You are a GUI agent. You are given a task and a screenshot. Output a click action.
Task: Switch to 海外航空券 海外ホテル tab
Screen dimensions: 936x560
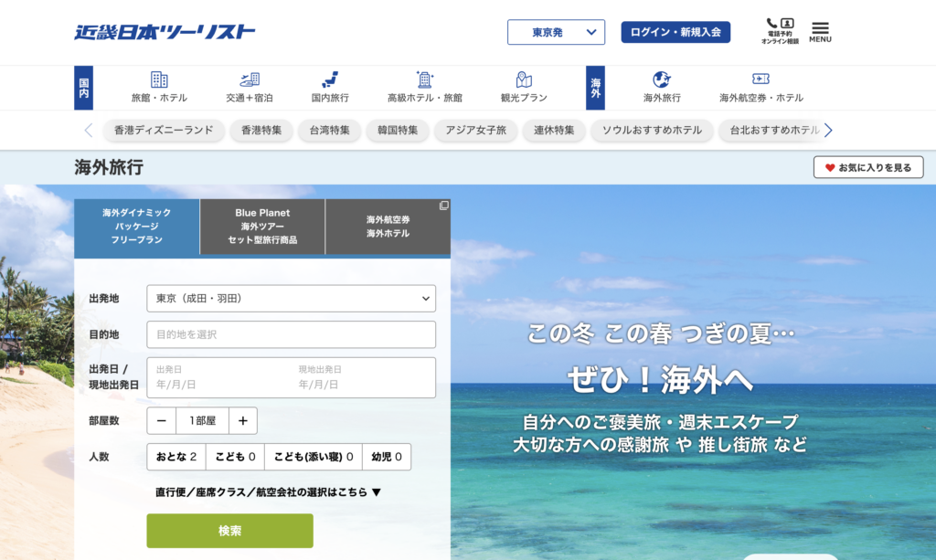(388, 227)
